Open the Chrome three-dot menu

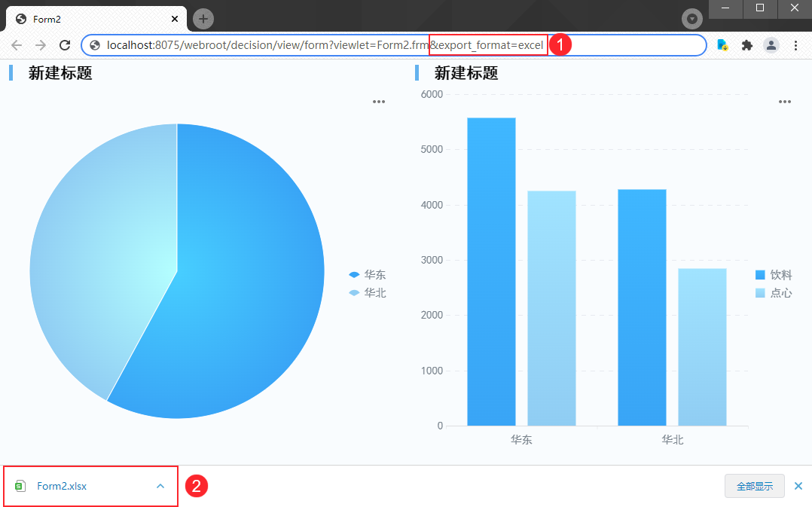point(796,45)
